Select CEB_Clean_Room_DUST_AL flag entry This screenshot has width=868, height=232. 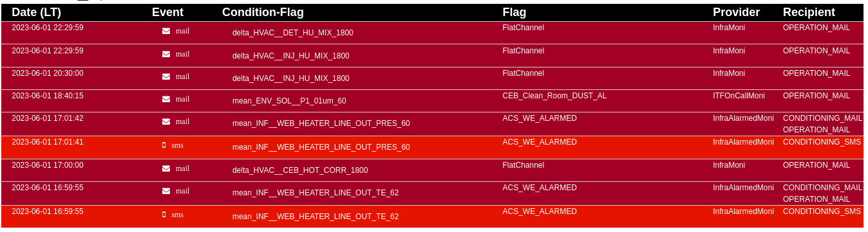pyautogui.click(x=554, y=96)
